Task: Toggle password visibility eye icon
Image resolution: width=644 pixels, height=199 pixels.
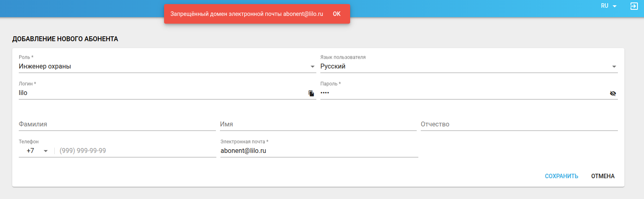Action: (x=613, y=93)
